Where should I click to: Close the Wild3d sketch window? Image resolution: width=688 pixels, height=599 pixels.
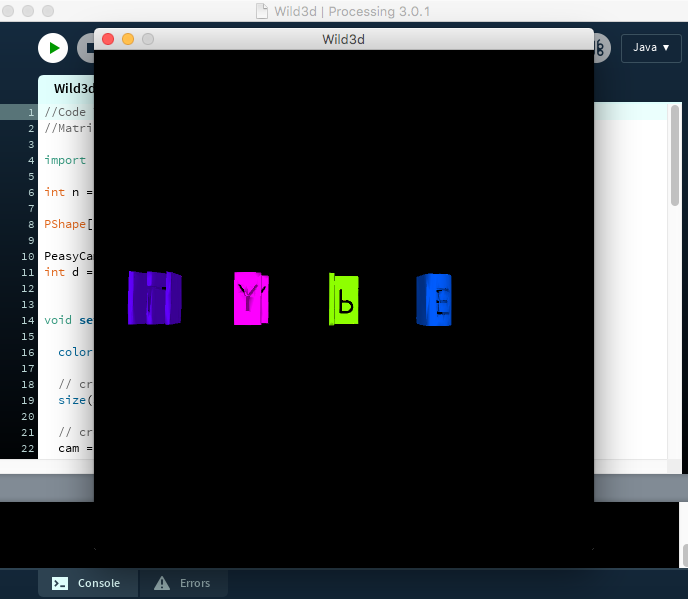[x=108, y=39]
